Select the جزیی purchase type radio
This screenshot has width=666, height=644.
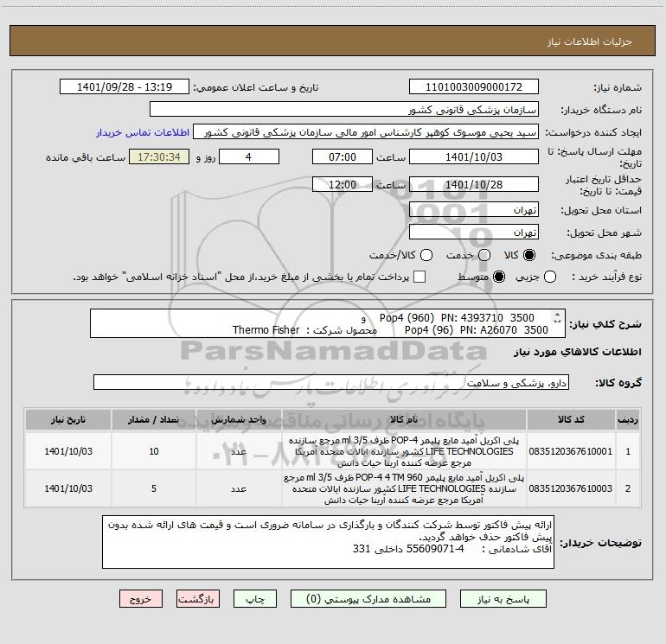549,277
